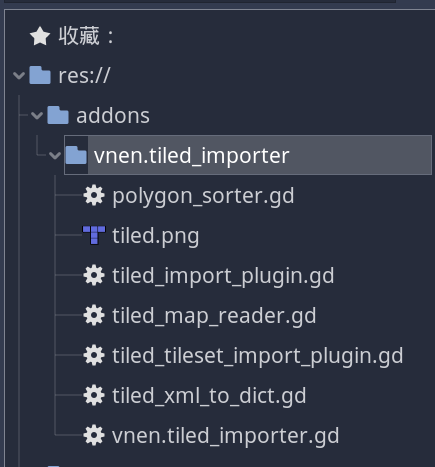
Task: Collapse the res:// root folder
Action: [x=19, y=76]
